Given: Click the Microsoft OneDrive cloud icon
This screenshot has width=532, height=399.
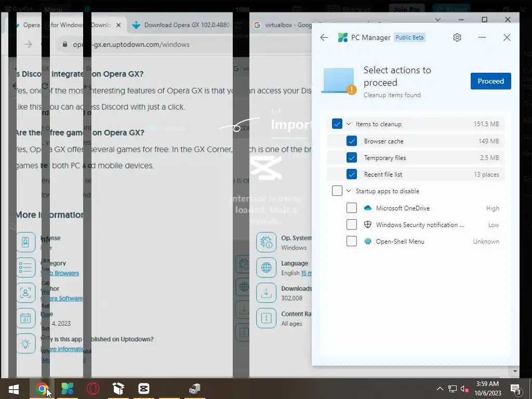Looking at the screenshot, I should 367,208.
